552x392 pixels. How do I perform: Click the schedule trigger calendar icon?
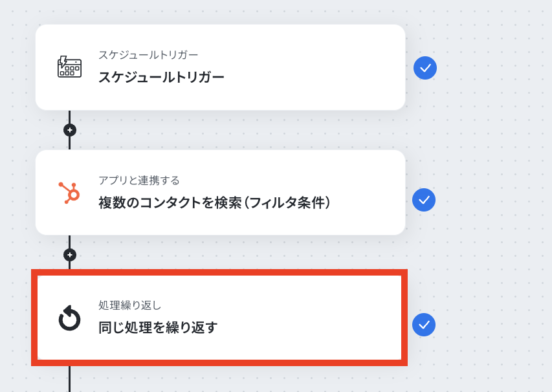point(70,67)
